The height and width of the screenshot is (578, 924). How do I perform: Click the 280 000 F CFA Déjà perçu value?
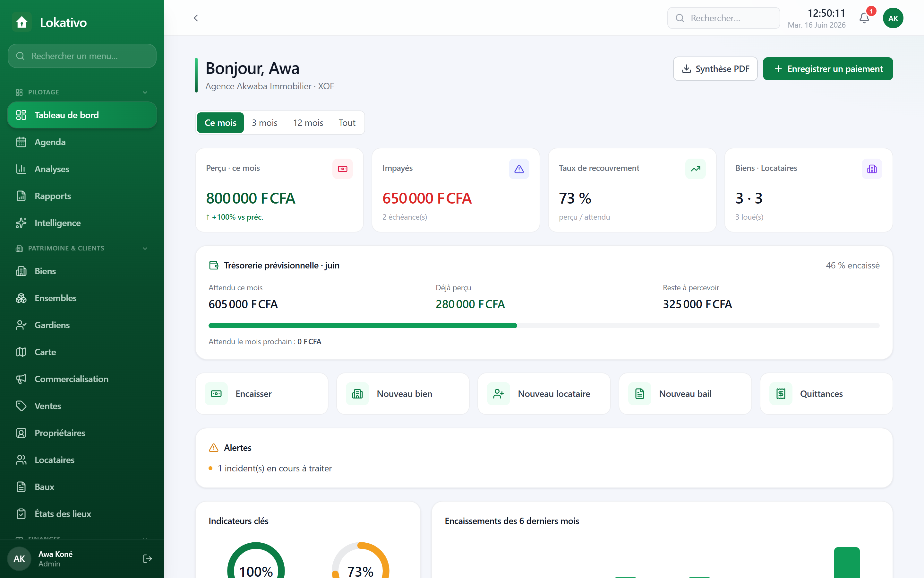coord(470,304)
